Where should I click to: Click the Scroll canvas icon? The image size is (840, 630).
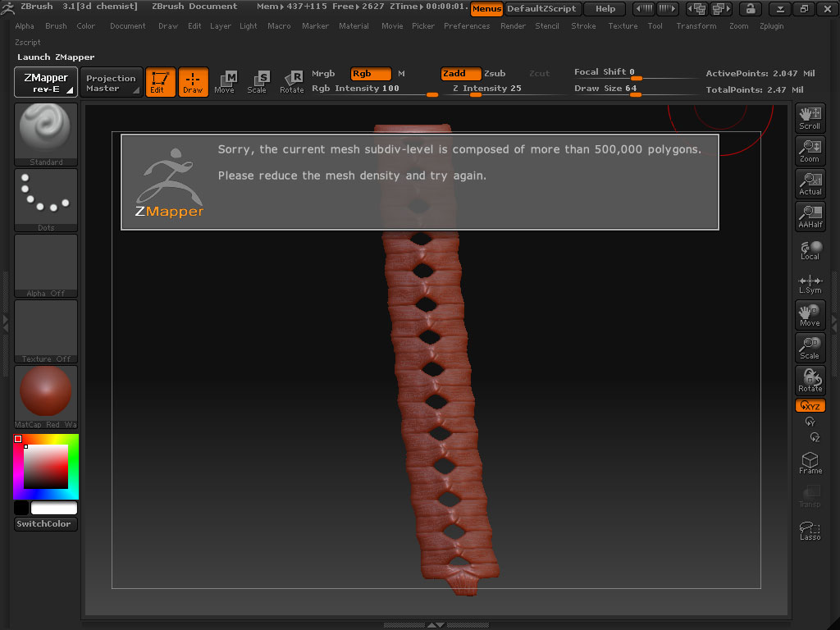[810, 118]
